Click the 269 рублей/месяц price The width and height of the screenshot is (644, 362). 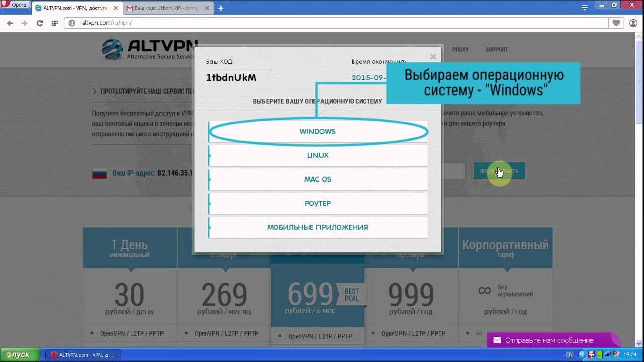(224, 300)
